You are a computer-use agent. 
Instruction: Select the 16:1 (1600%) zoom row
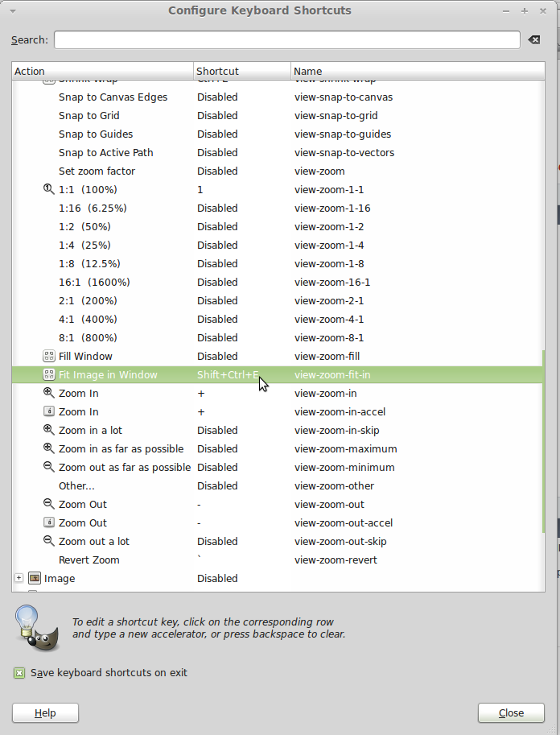(278, 283)
